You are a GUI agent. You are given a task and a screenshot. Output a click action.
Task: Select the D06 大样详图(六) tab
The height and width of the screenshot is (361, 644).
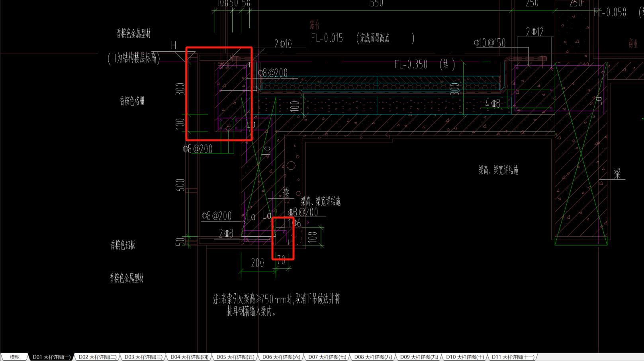pos(281,357)
